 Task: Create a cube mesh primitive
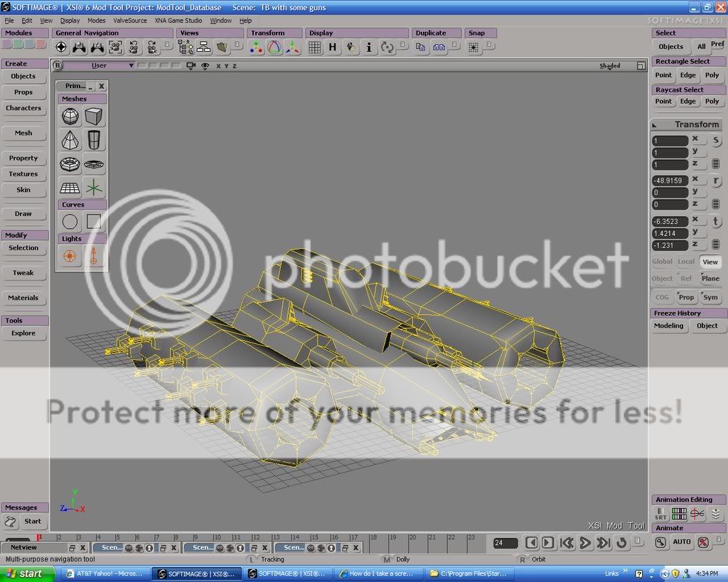click(x=94, y=116)
